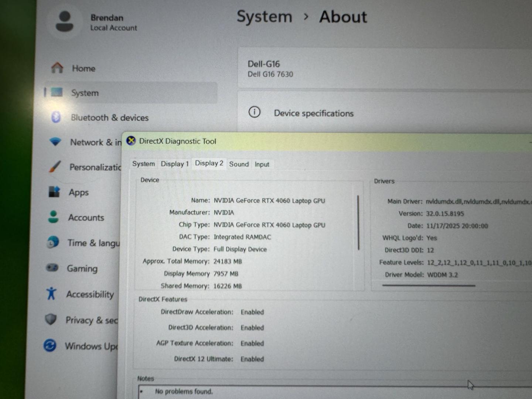
Task: Click the Apps icon in sidebar
Action: 54,192
